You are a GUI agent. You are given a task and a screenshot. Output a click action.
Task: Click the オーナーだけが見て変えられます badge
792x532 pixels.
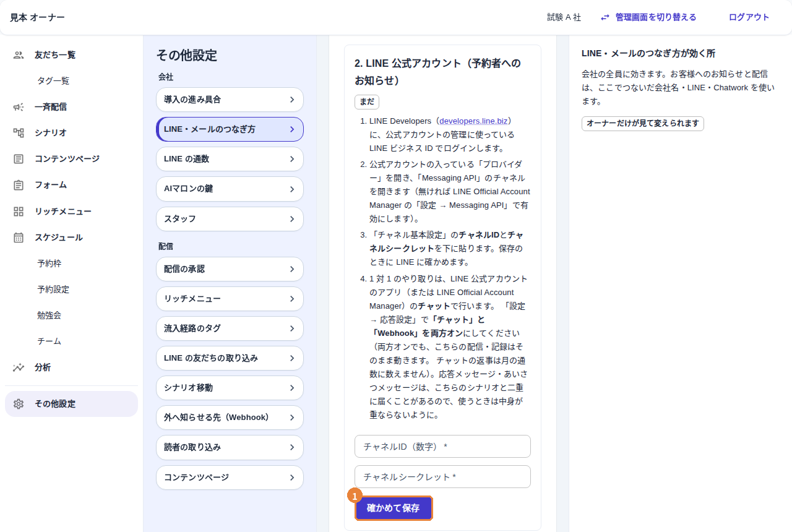click(x=643, y=124)
